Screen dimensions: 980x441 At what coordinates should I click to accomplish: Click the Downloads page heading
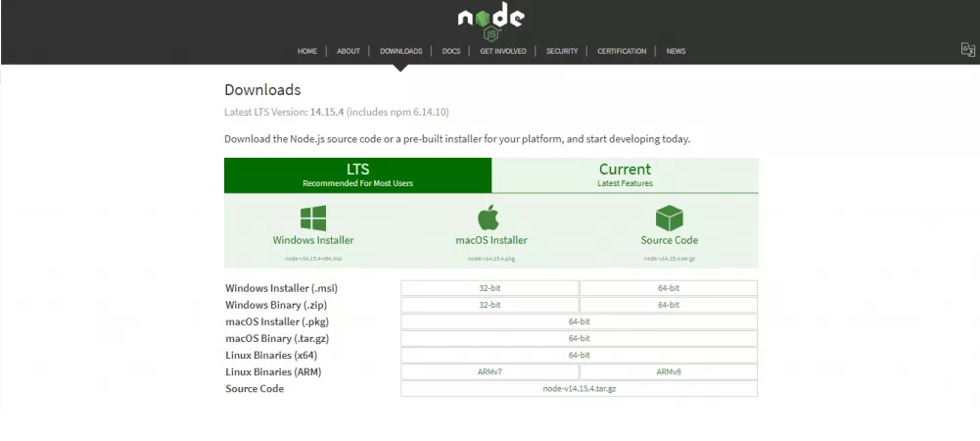262,89
